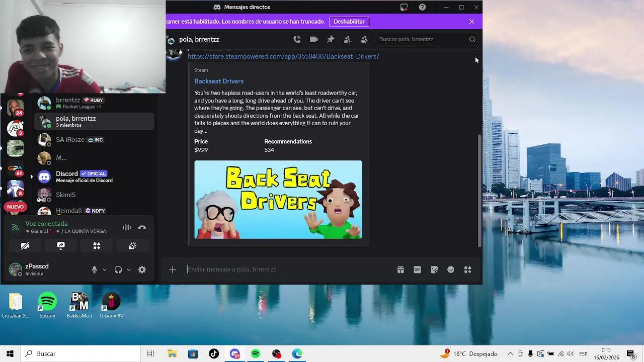644x362 pixels.
Task: Start a voice call with pola, brrentzz
Action: (297, 39)
